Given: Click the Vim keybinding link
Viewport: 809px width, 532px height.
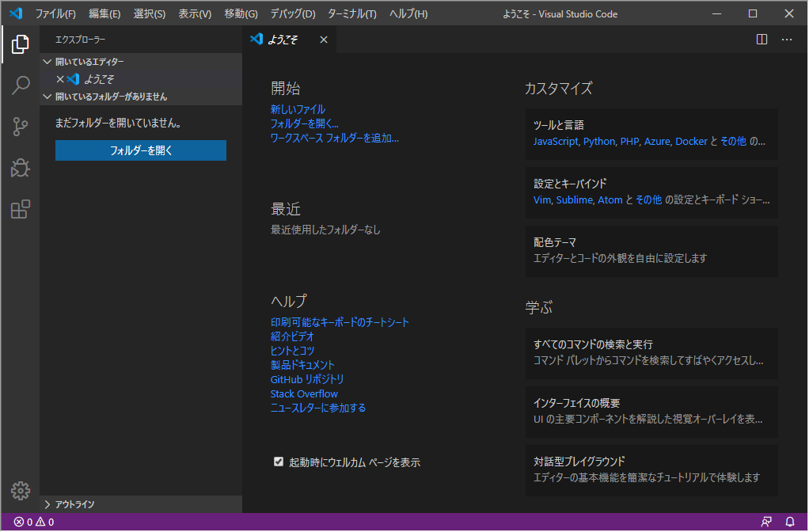Looking at the screenshot, I should (x=541, y=200).
